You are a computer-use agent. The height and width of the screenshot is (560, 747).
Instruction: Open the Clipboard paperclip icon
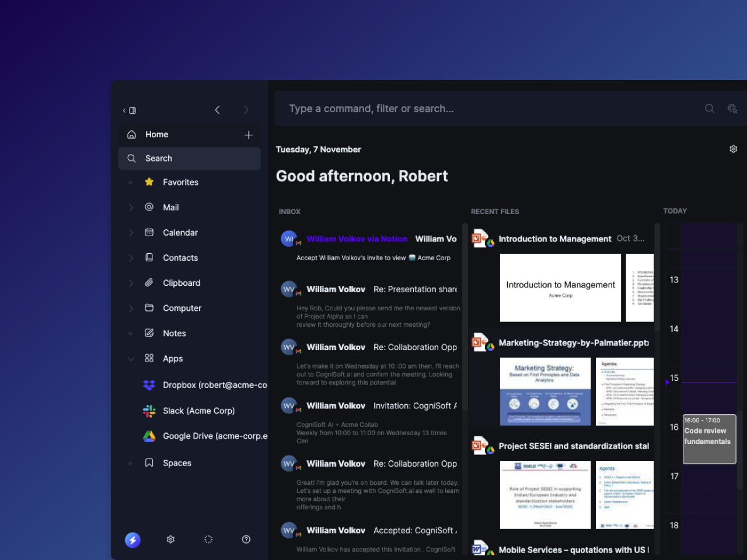[149, 283]
